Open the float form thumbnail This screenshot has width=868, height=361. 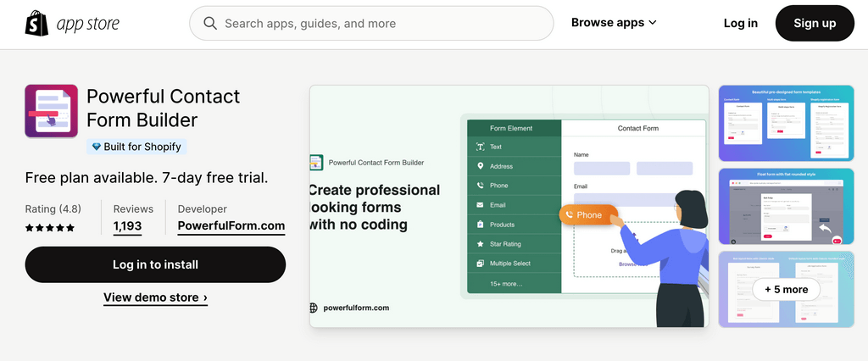pyautogui.click(x=786, y=206)
